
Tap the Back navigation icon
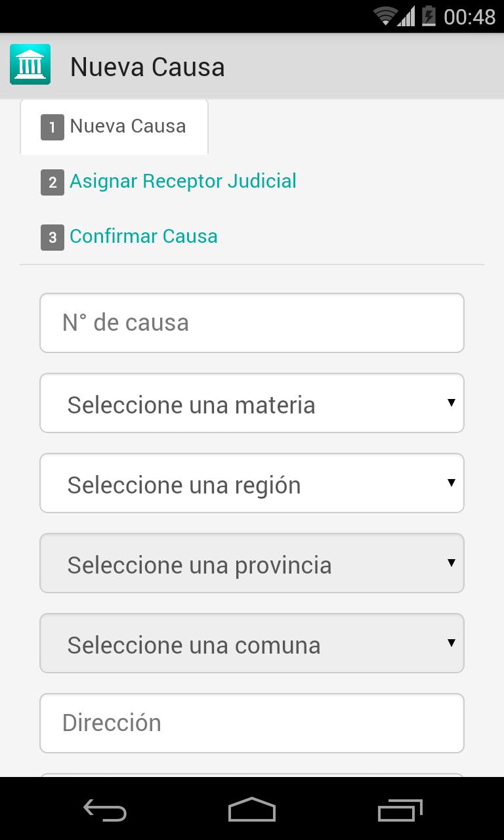pyautogui.click(x=105, y=809)
